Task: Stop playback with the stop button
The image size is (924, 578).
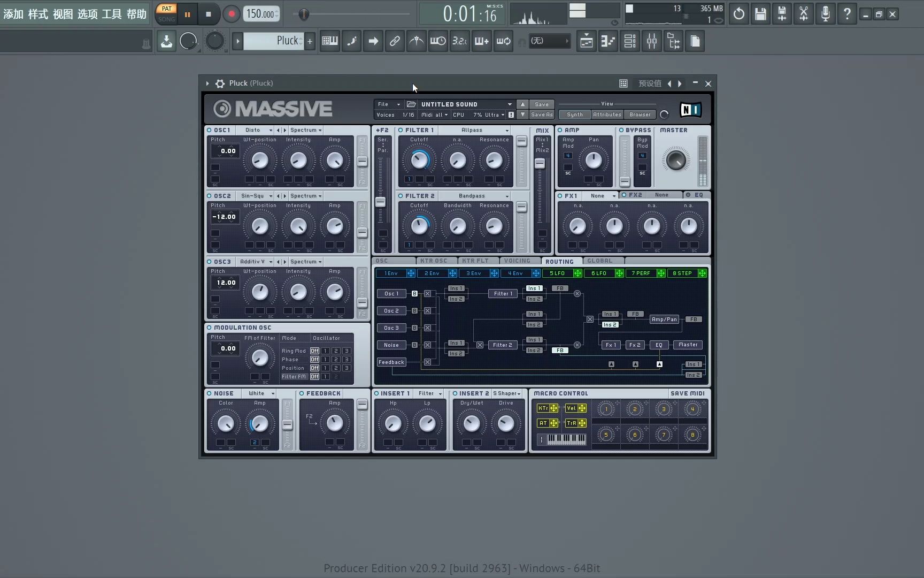Action: coord(209,14)
